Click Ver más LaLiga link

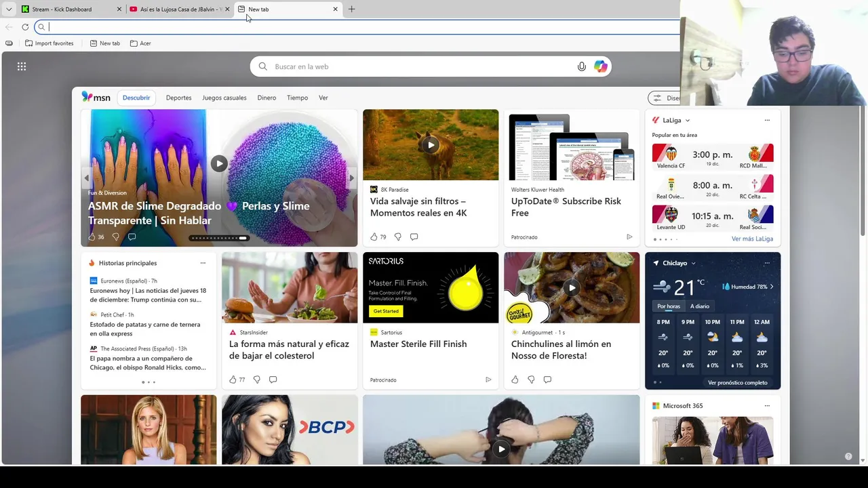tap(752, 239)
